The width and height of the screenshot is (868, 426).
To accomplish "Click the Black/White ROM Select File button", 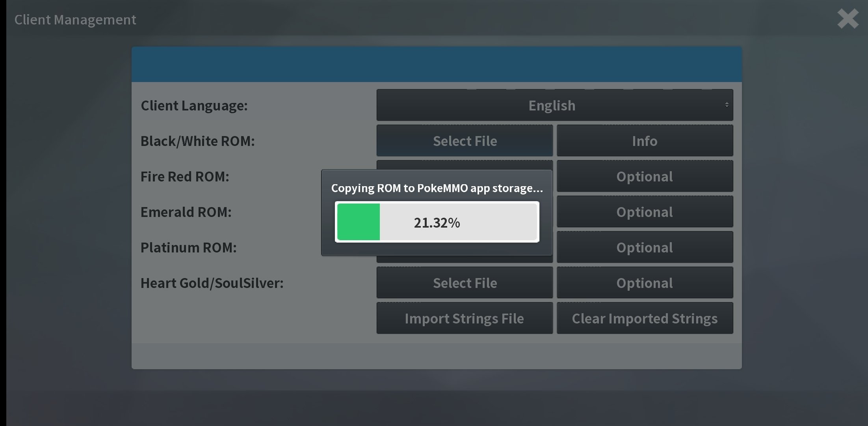I will click(x=465, y=140).
